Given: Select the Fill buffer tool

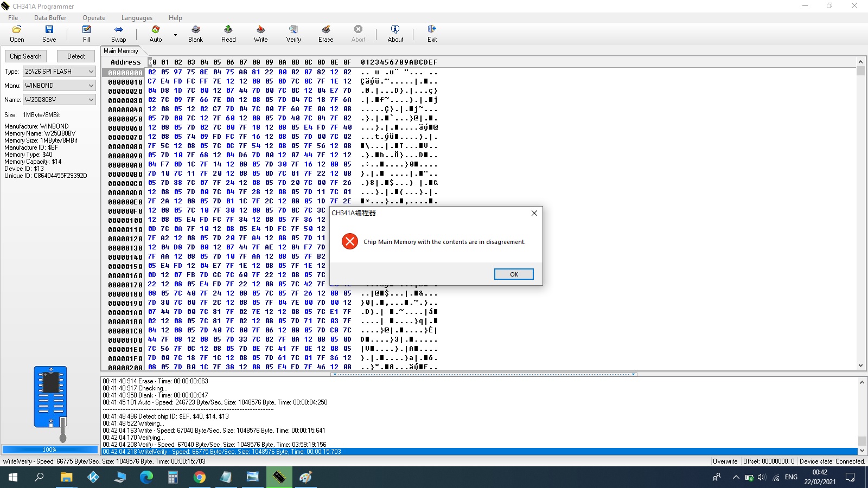Looking at the screenshot, I should pos(86,33).
